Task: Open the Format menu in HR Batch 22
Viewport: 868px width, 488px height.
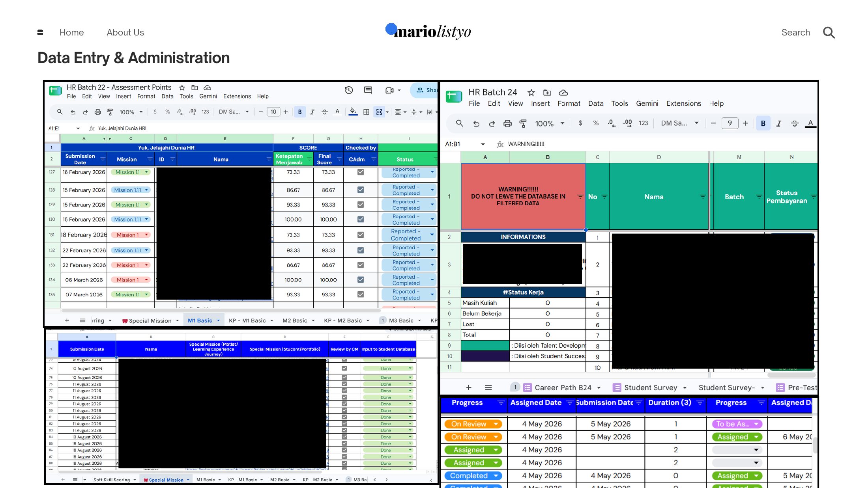Action: tap(146, 96)
